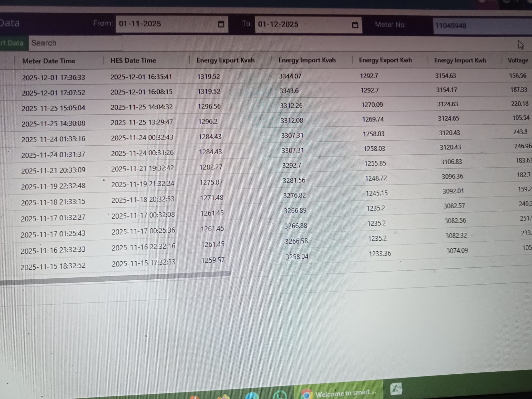Select the Energy Import Kwh column header
The width and height of the screenshot is (532, 399).
tap(460, 60)
